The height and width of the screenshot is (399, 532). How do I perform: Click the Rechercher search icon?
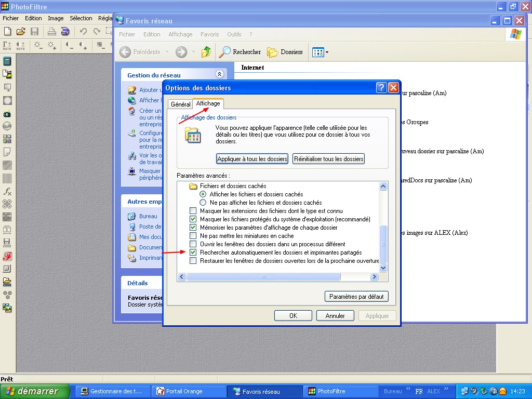pos(224,52)
